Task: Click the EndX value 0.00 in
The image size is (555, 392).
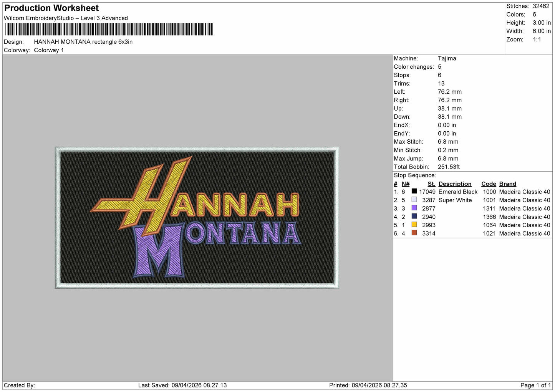Action: [x=447, y=125]
